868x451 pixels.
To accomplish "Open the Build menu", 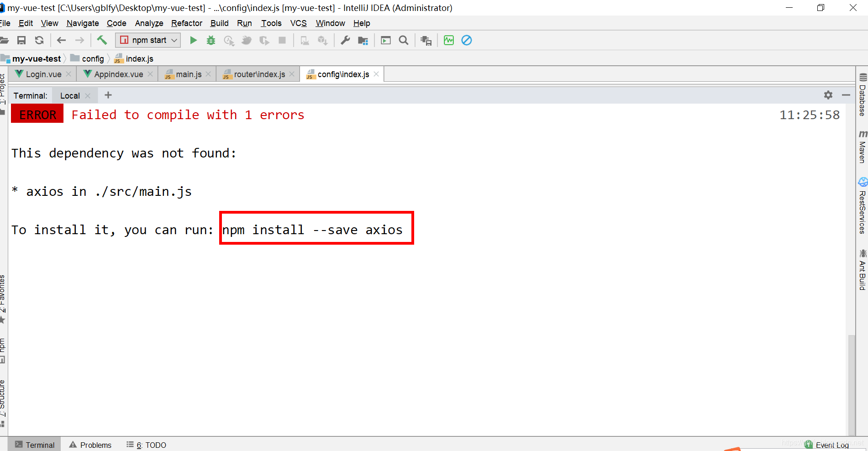I will pos(219,23).
